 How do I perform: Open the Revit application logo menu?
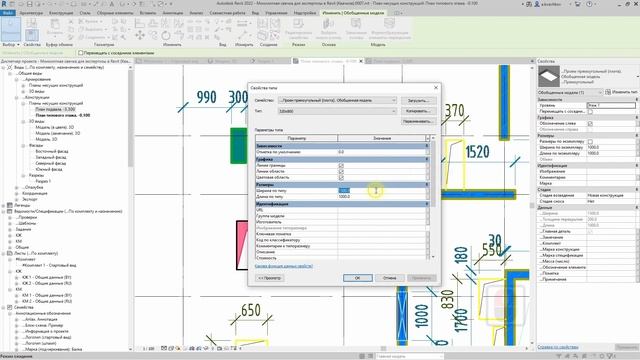click(4, 4)
